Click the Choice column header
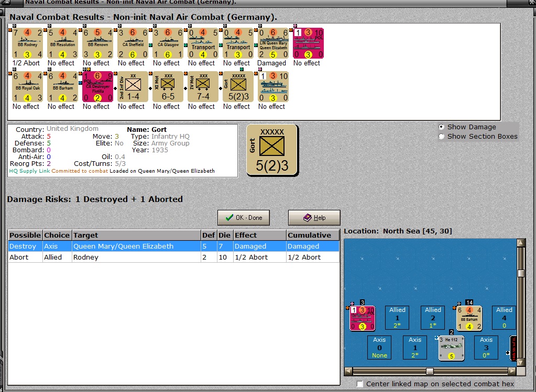The width and height of the screenshot is (536, 392). pyautogui.click(x=57, y=236)
